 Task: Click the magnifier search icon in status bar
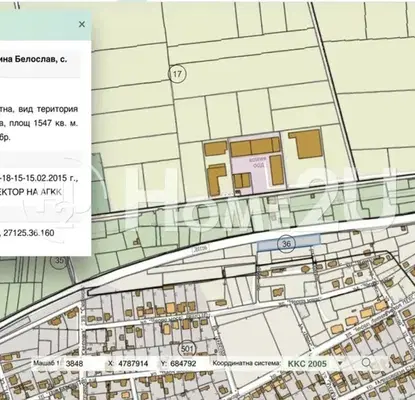pos(366,362)
